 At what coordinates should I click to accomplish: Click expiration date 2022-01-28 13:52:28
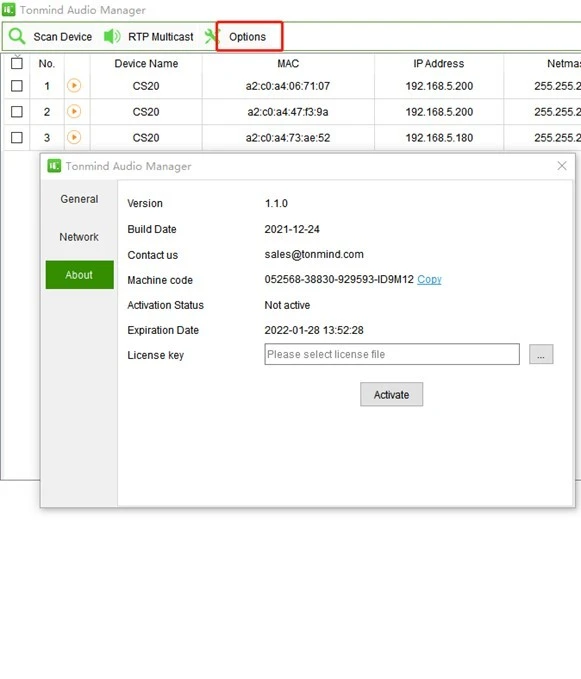pos(314,330)
